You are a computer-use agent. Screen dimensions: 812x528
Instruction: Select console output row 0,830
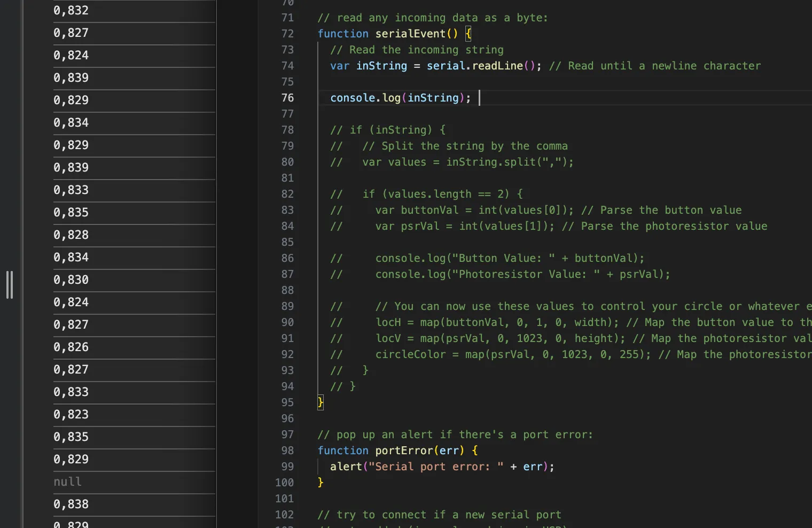pyautogui.click(x=71, y=279)
